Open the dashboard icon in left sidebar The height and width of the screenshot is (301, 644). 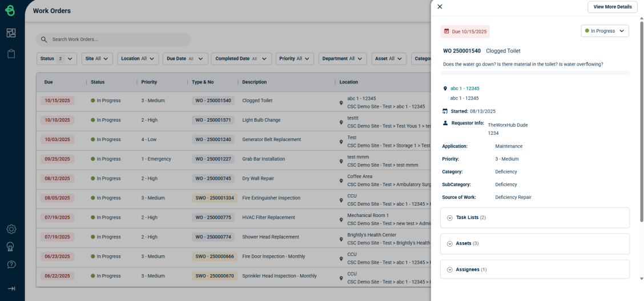[11, 33]
